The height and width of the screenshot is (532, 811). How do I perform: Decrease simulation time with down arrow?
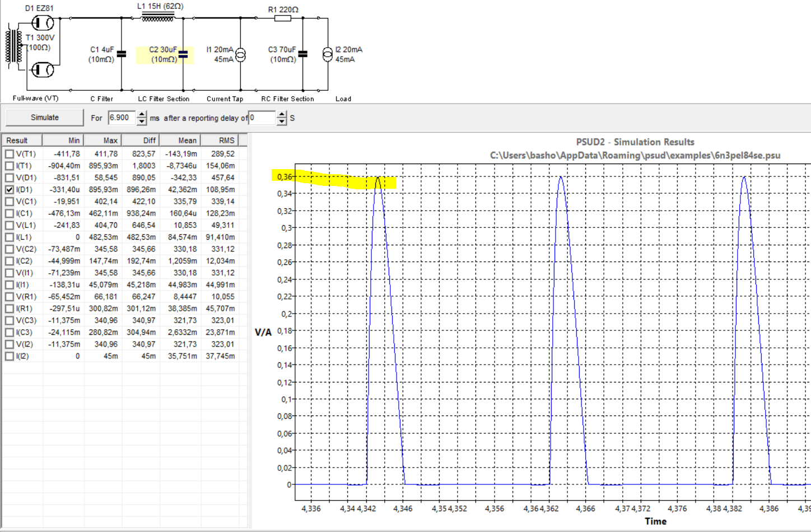coord(142,122)
